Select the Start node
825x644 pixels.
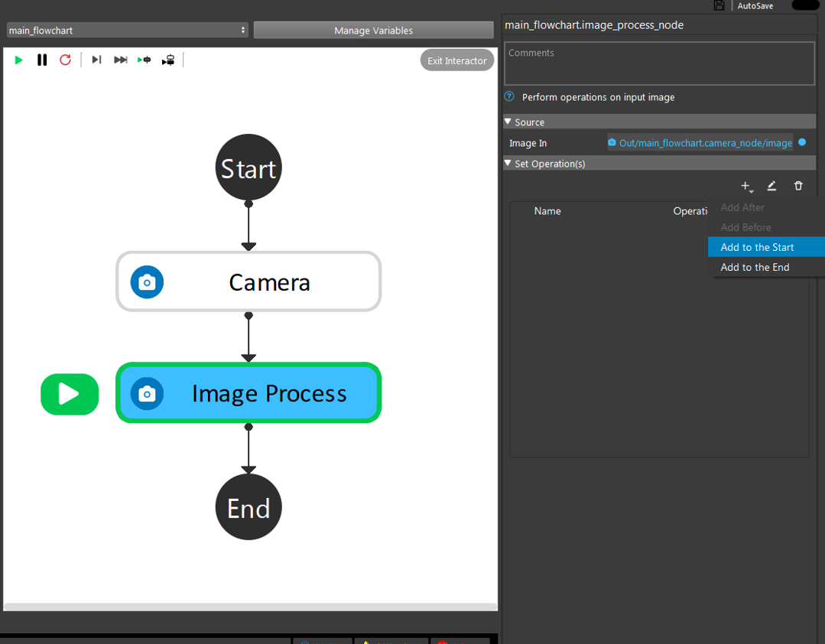click(x=248, y=168)
